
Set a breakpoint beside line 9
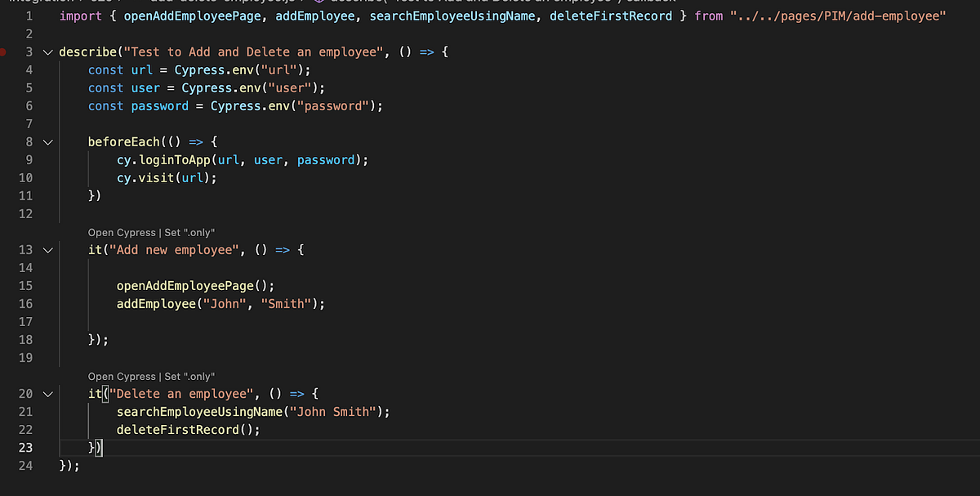click(x=7, y=159)
